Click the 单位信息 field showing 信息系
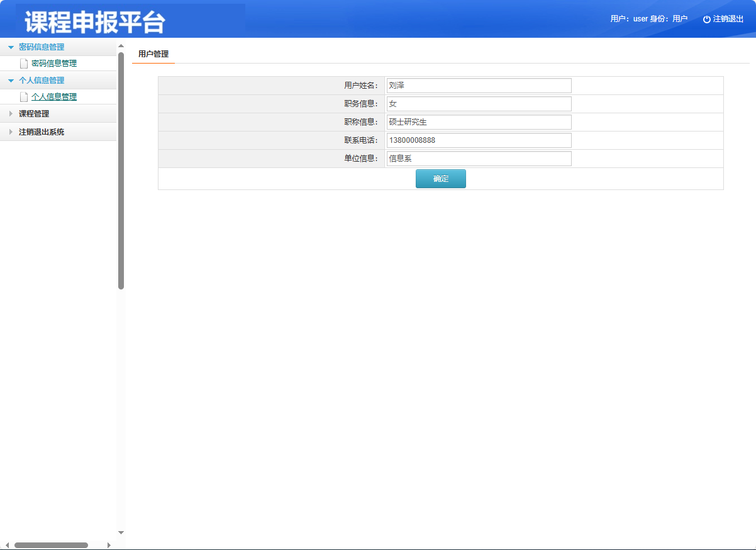The width and height of the screenshot is (756, 550). (478, 158)
